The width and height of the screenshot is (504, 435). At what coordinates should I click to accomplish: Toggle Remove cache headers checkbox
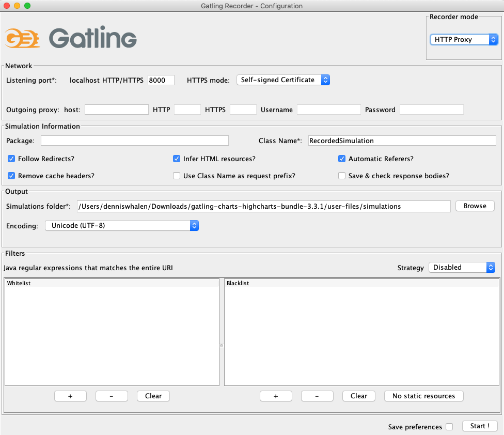coord(11,176)
